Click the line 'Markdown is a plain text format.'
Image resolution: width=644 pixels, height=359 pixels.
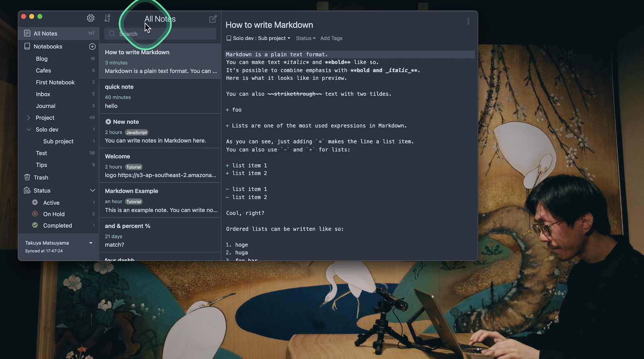277,54
